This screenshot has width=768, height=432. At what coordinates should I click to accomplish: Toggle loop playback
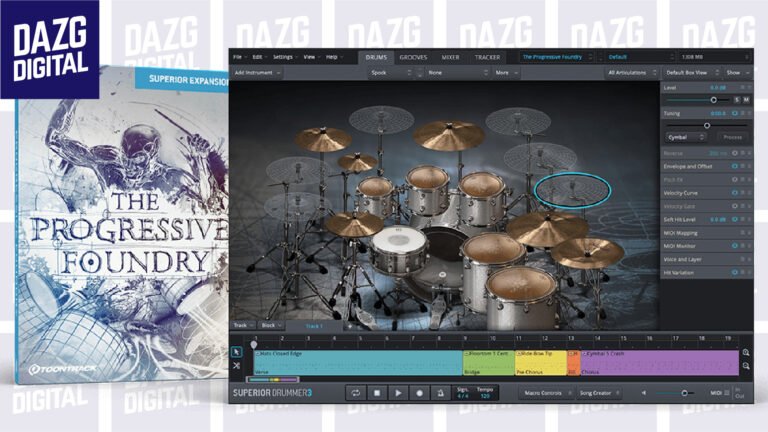click(x=356, y=393)
